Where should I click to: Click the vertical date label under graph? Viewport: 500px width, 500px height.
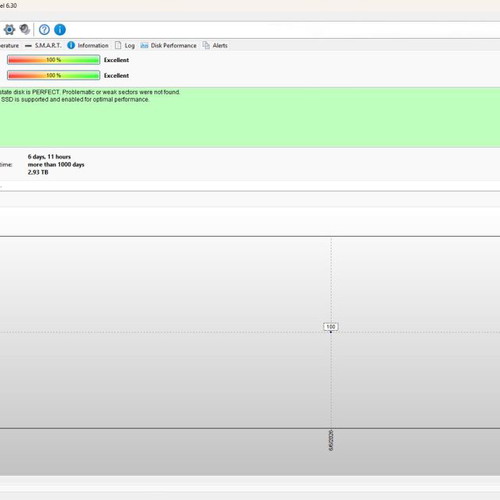[x=331, y=440]
